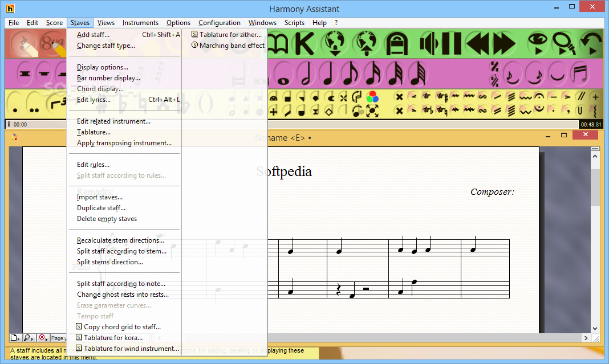
Task: Click the large K icon in green toolbar
Action: [304, 43]
